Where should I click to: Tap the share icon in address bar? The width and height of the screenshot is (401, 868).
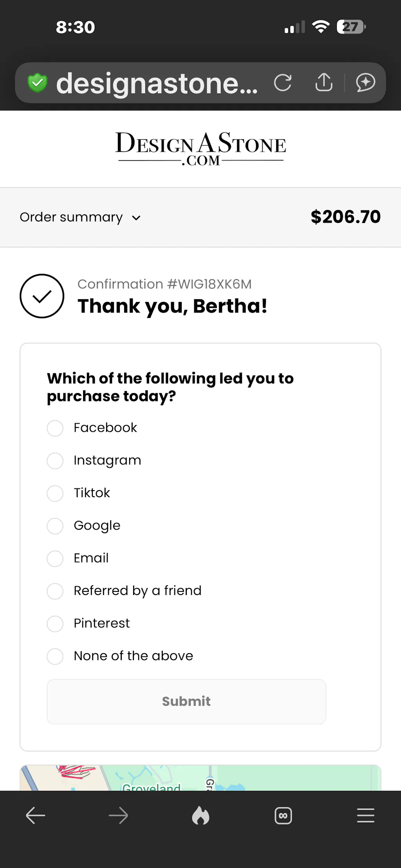[324, 83]
